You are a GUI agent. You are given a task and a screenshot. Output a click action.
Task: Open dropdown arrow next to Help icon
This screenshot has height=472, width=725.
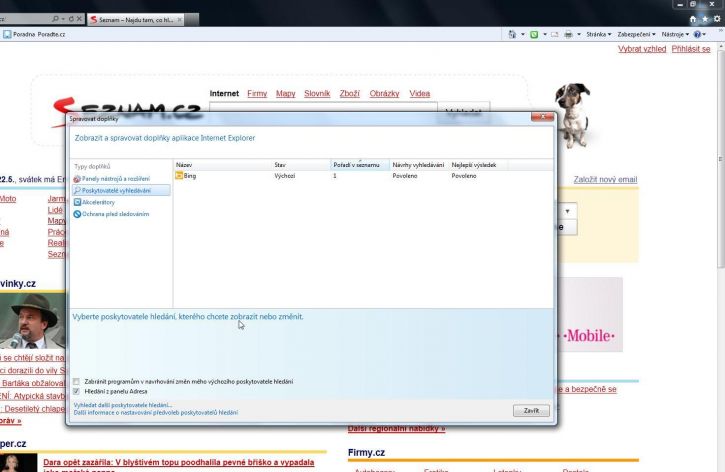(704, 34)
